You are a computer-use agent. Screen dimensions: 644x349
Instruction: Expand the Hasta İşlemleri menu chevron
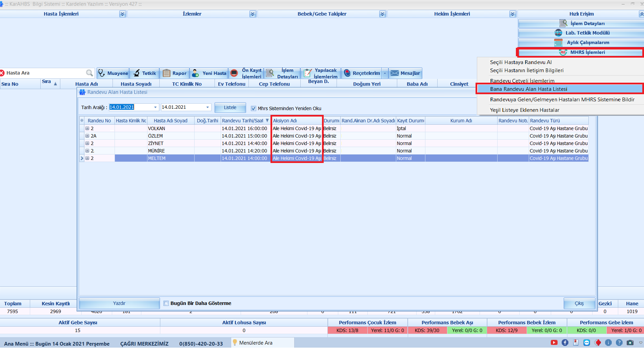[x=123, y=14]
